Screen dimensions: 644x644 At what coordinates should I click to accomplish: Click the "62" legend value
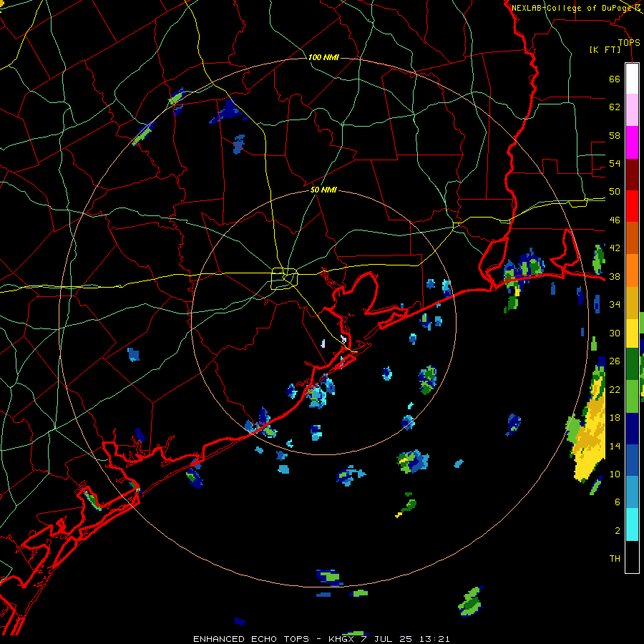coord(615,107)
